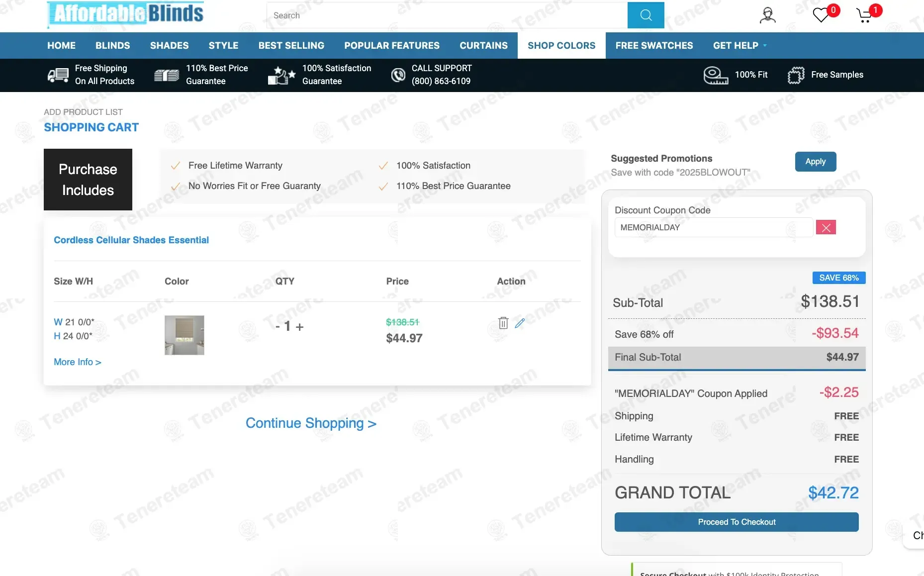Click the height value H 24 0/0*
Image resolution: width=924 pixels, height=576 pixels.
click(73, 336)
